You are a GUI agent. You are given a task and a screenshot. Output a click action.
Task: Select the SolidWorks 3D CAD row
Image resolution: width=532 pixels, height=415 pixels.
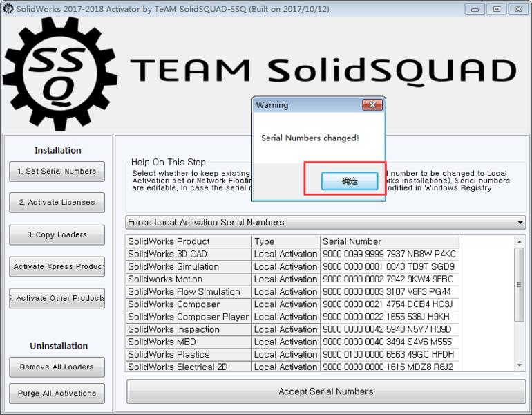[x=292, y=254]
